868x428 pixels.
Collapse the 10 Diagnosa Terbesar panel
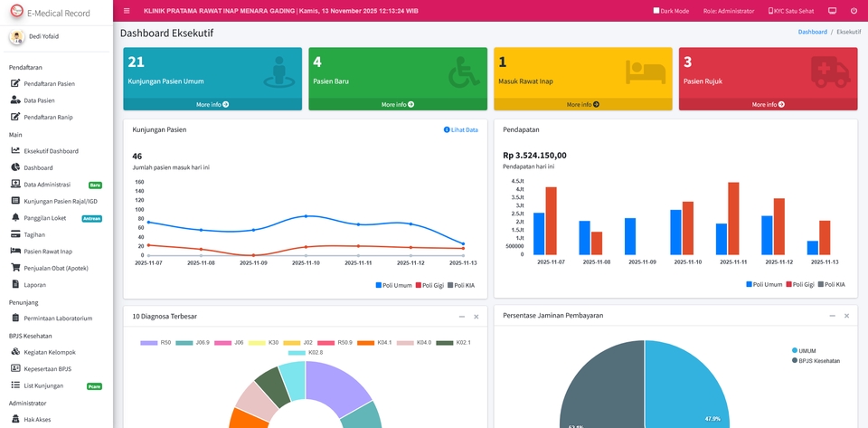coord(462,317)
